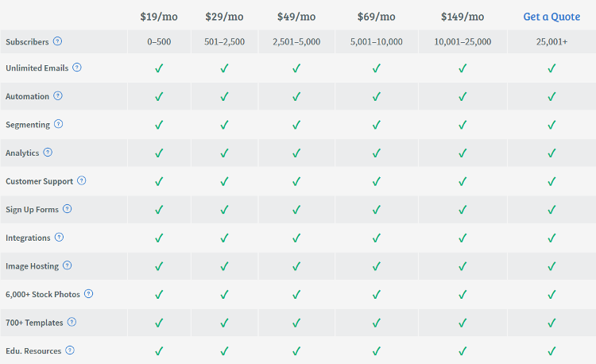The width and height of the screenshot is (596, 364).
Task: Click the Edu. Resources help icon
Action: point(70,350)
